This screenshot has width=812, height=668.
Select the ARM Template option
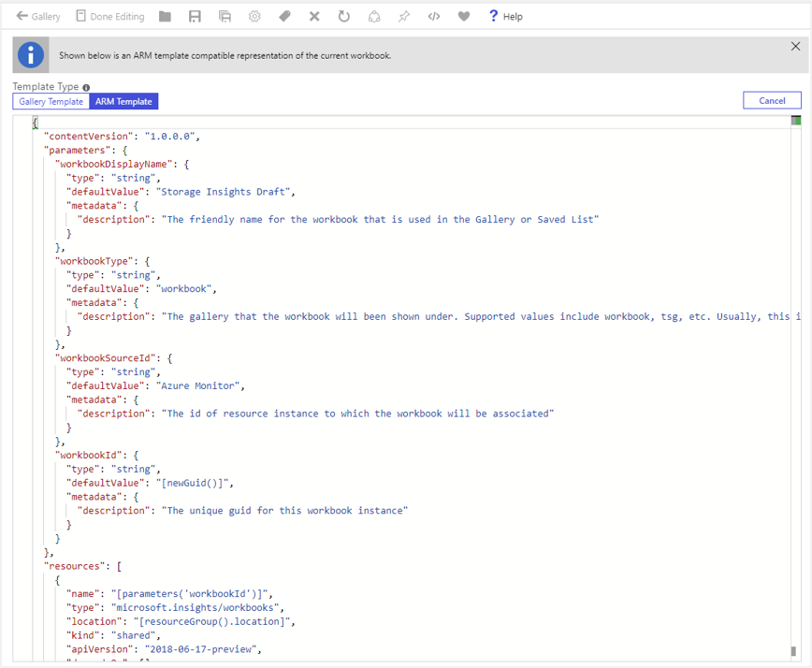[x=124, y=101]
